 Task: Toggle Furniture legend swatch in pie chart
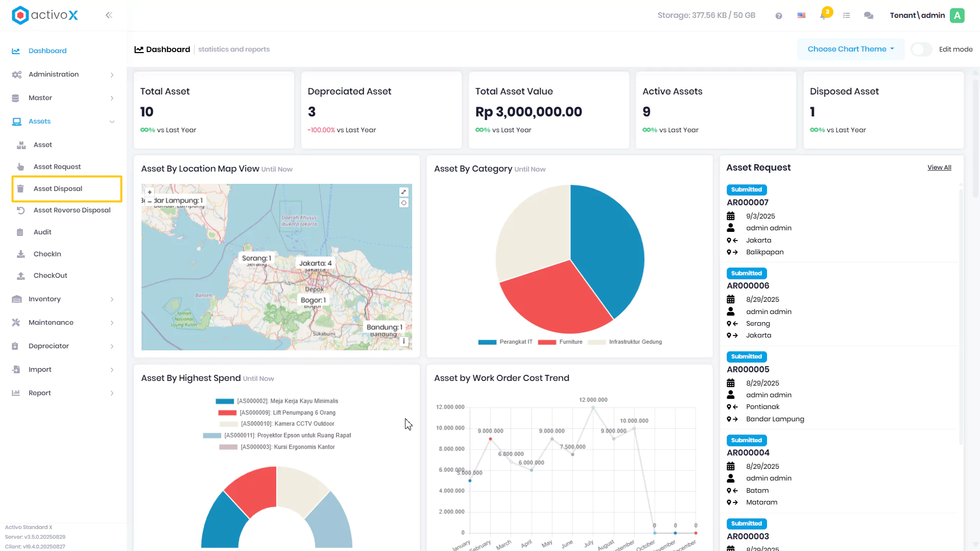[x=547, y=342]
